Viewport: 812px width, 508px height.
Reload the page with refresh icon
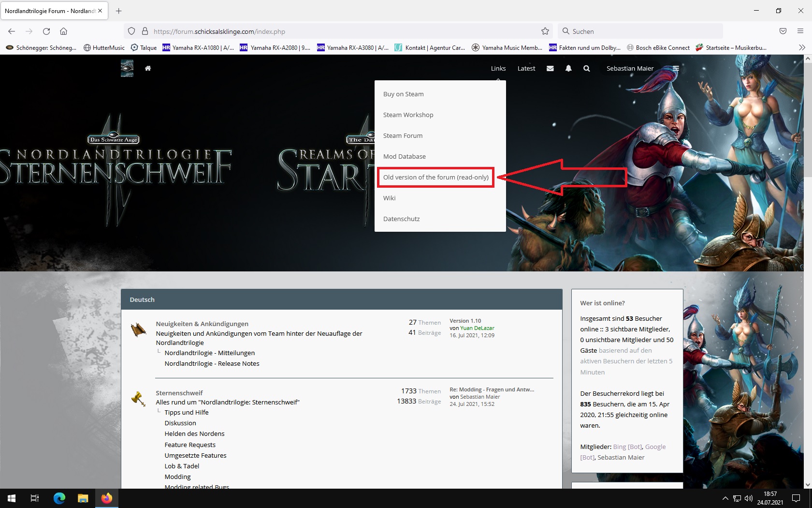(46, 31)
